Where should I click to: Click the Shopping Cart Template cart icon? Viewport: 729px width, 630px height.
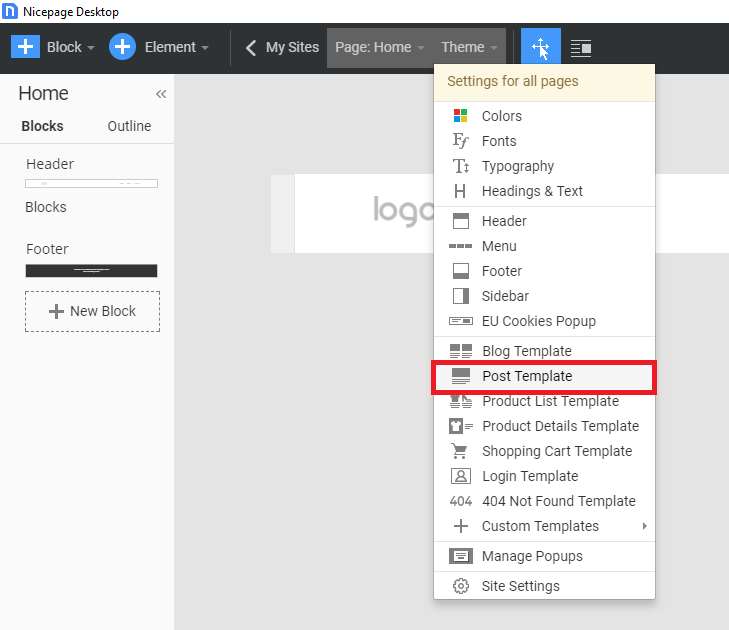(x=460, y=451)
